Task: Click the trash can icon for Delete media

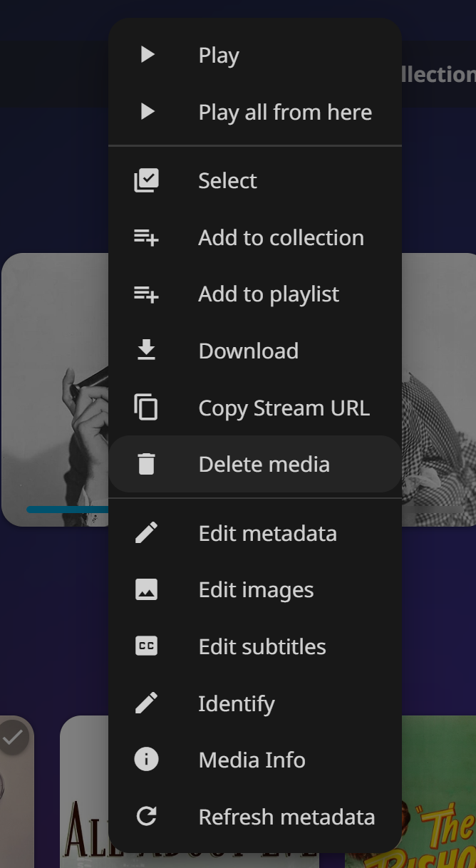Action: click(x=147, y=464)
